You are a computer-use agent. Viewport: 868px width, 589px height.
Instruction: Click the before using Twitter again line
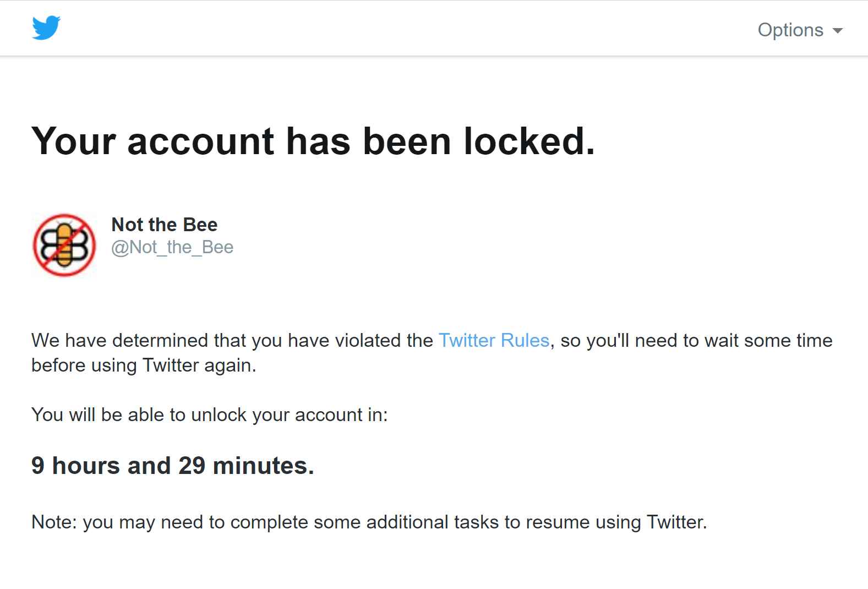(144, 365)
